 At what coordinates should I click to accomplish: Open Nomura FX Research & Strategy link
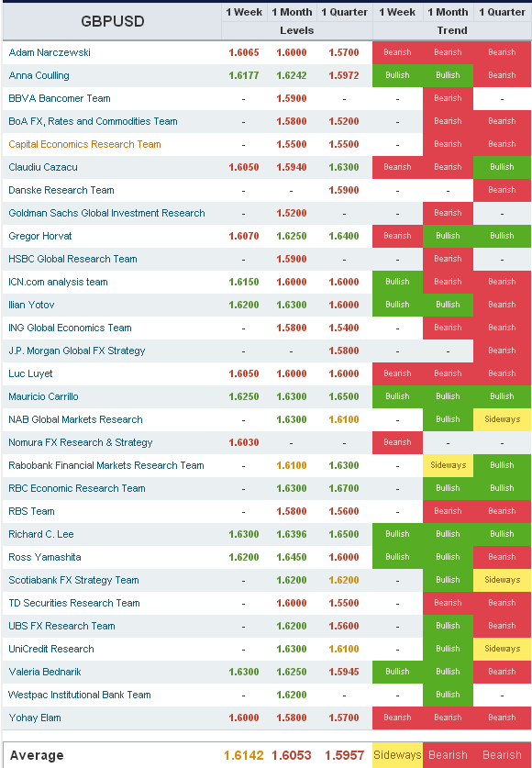tap(81, 443)
